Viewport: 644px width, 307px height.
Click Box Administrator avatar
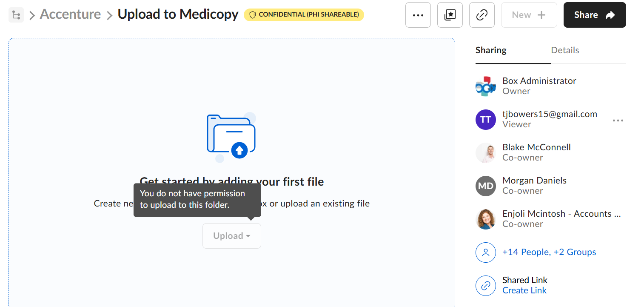point(486,86)
